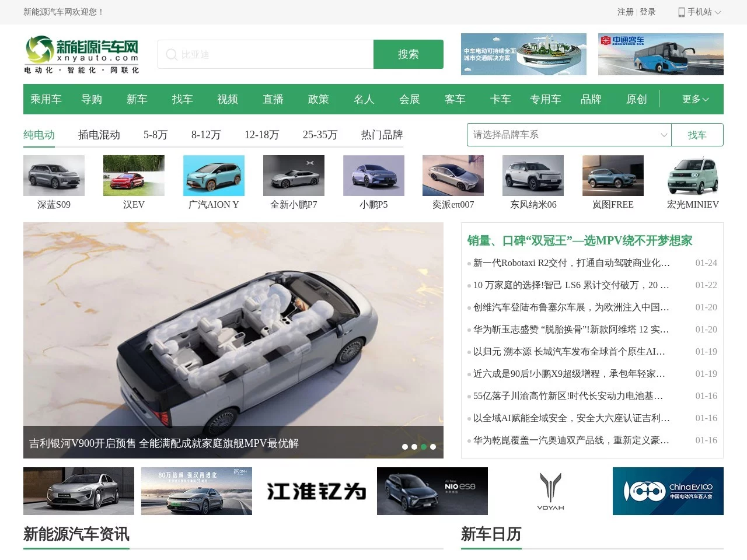Viewport: 747px width, 560px height.
Task: Open the China EV100 logo banner
Action: (668, 491)
